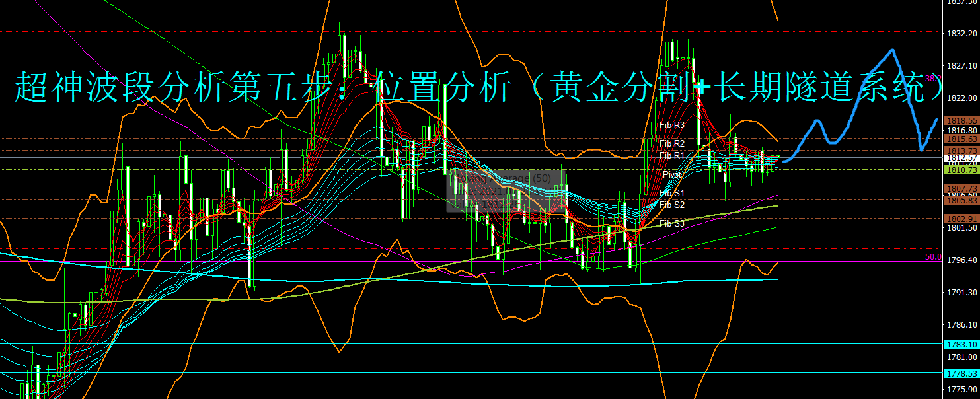This screenshot has height=399, width=980.
Task: Select the 1815.63 price tag on axis
Action: click(961, 139)
